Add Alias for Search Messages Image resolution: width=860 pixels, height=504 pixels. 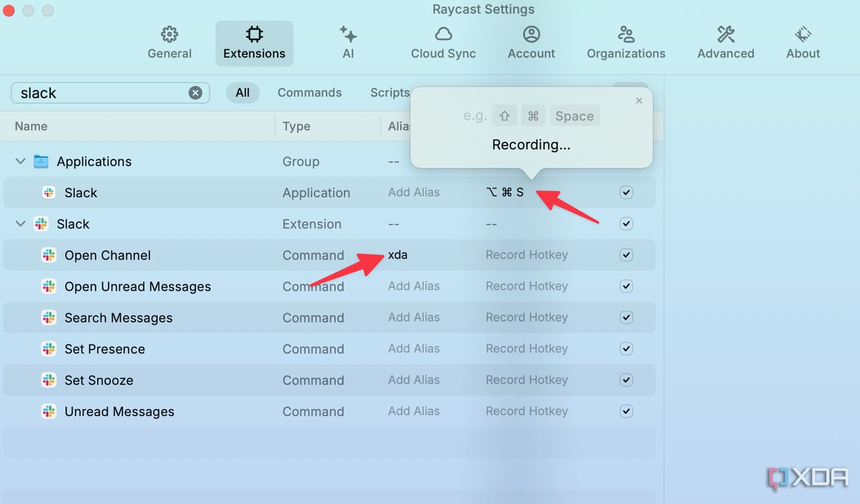[414, 317]
